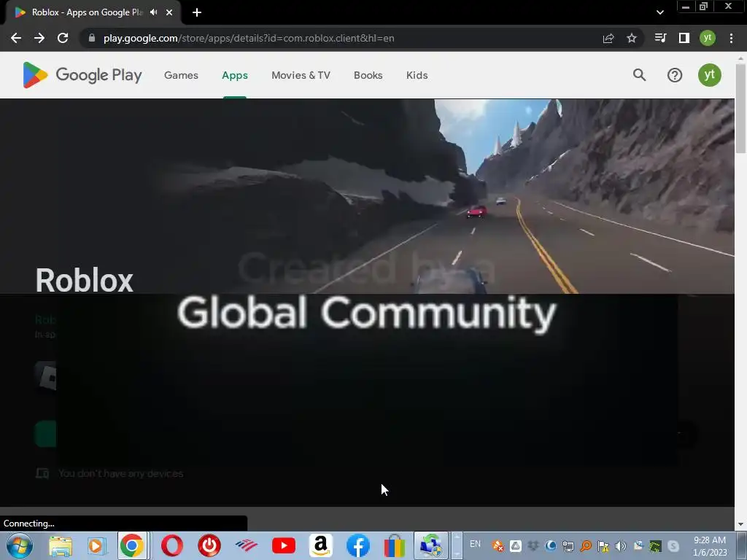Open Facebook taskbar shortcut
The image size is (747, 560).
click(357, 545)
